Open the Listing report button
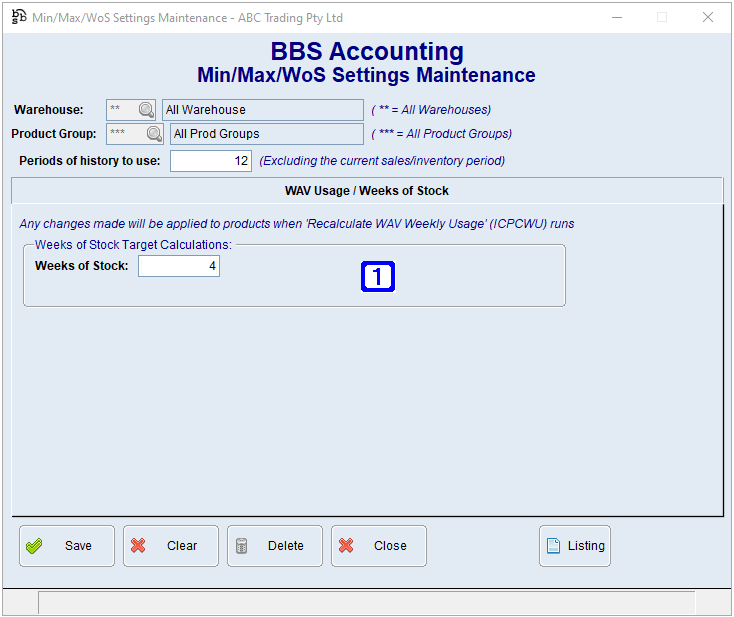The image size is (734, 617). pyautogui.click(x=575, y=546)
